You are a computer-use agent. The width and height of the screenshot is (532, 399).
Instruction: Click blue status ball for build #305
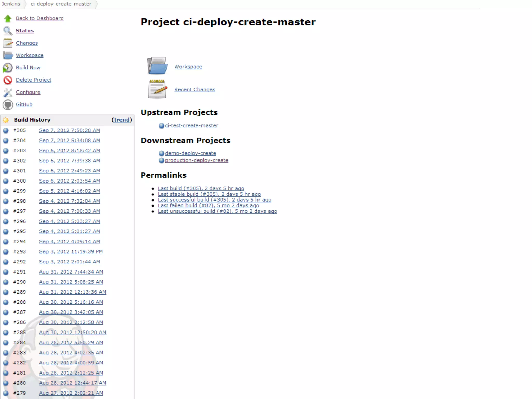pyautogui.click(x=6, y=130)
